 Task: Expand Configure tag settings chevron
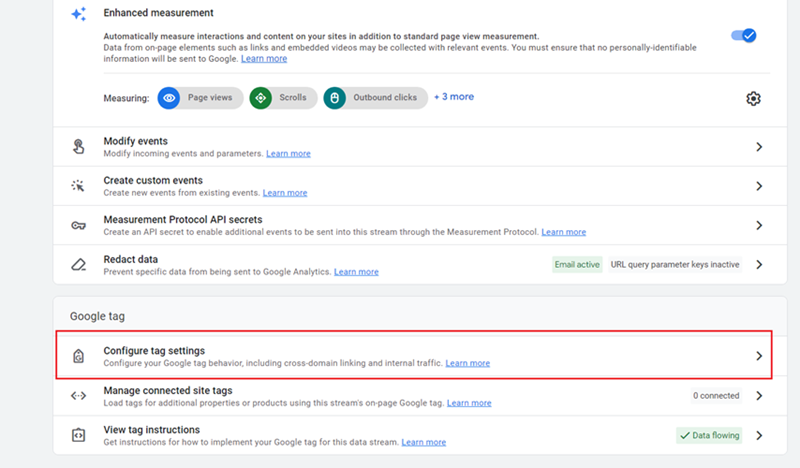[759, 356]
